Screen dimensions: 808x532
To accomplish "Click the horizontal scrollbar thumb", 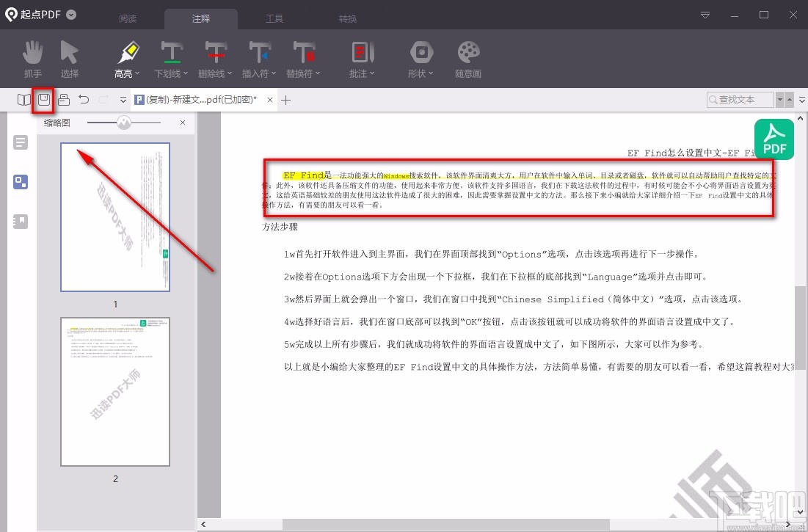I will [x=445, y=525].
